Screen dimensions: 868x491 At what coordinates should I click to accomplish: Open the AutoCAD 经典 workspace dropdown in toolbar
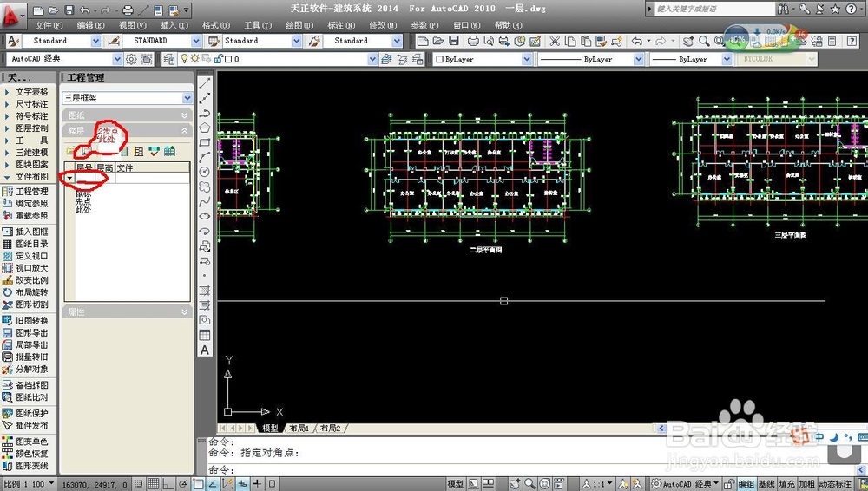click(117, 59)
